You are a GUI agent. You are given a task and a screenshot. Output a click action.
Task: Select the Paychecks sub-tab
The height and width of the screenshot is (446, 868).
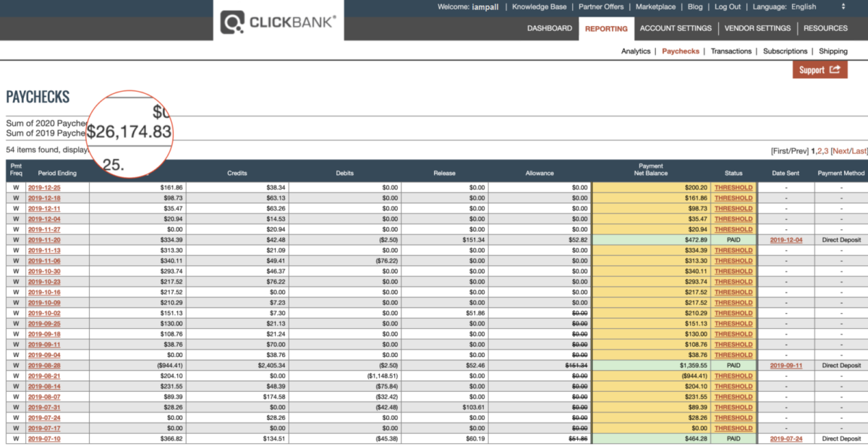pos(681,51)
